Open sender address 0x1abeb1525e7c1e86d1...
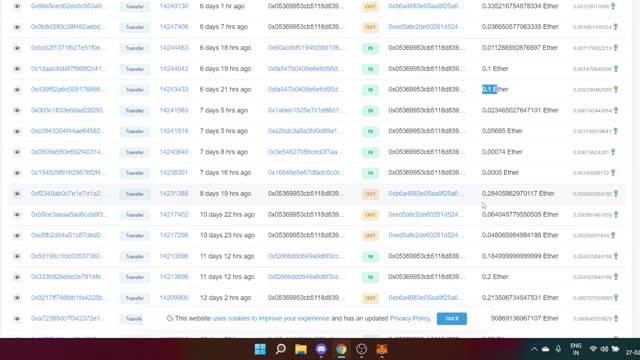Screen dimensions: 640x360 (306, 110)
